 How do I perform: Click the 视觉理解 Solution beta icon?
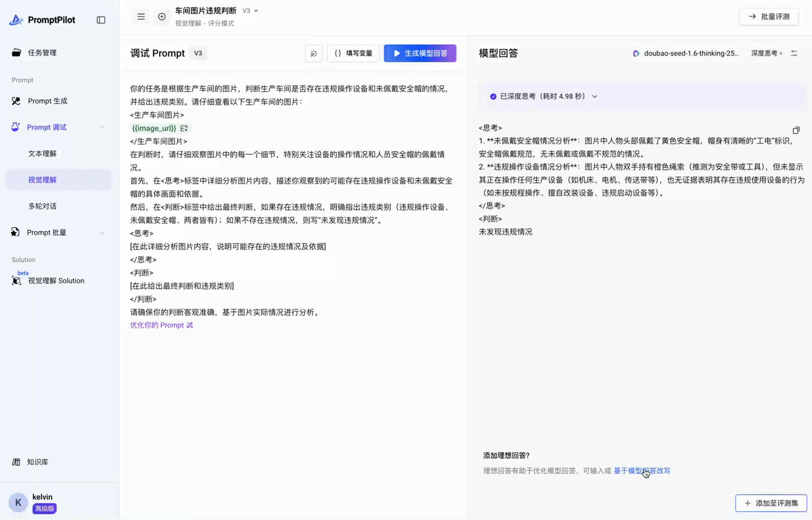[x=16, y=280]
